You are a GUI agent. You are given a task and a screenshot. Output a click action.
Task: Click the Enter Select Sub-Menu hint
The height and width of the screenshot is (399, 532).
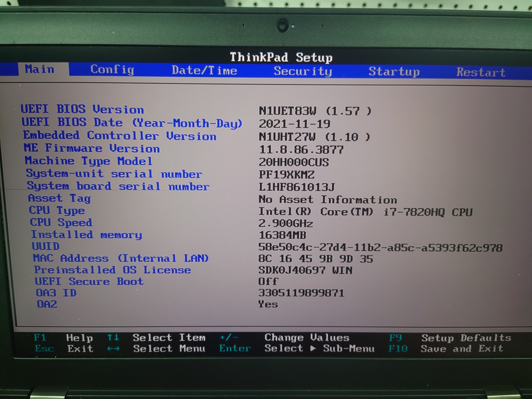point(297,348)
